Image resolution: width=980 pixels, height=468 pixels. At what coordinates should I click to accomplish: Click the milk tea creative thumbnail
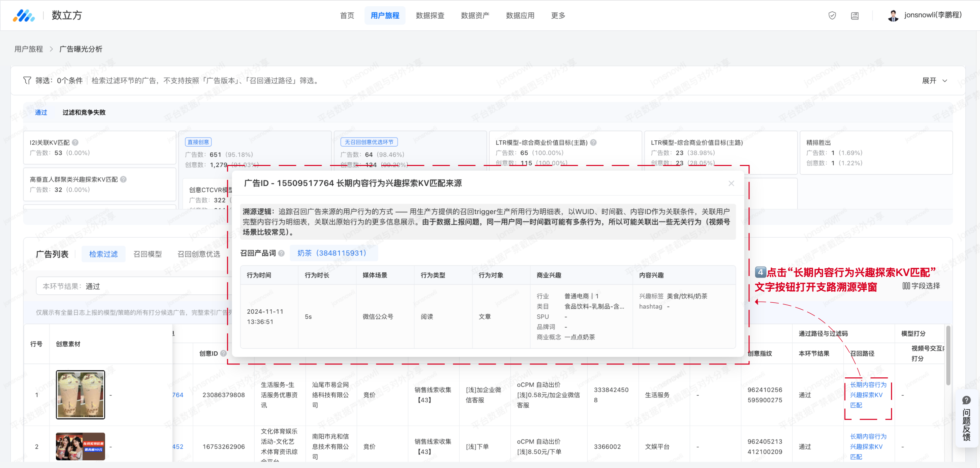(80, 395)
